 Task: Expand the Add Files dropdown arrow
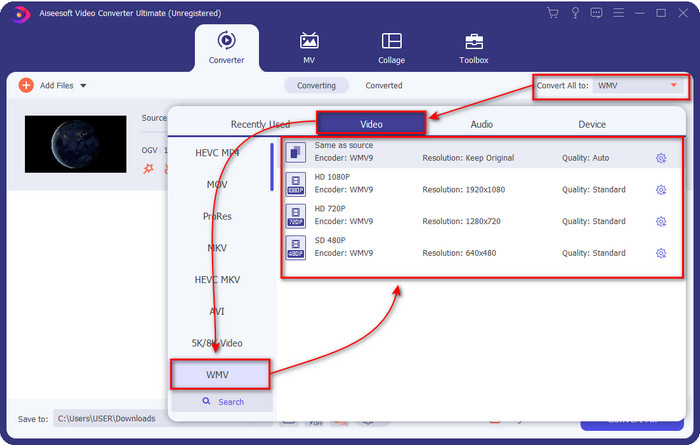[x=83, y=86]
